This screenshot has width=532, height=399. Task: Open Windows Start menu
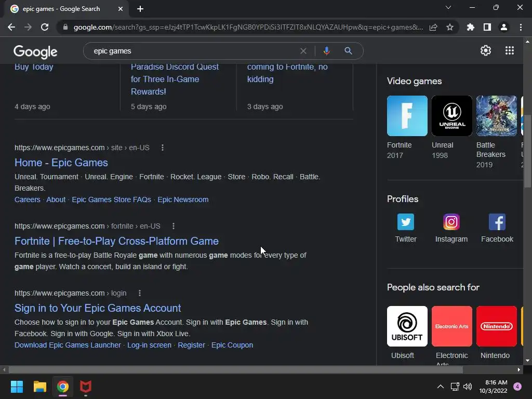pyautogui.click(x=17, y=387)
